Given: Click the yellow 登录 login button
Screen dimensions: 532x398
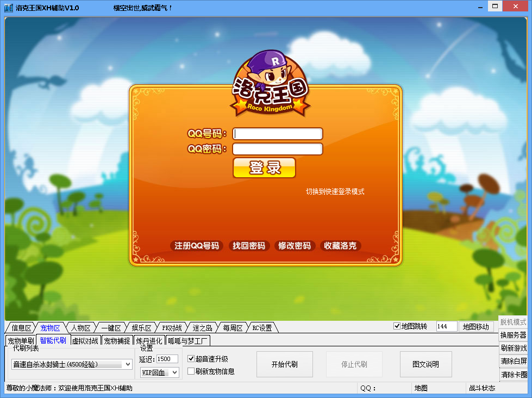Looking at the screenshot, I should (264, 168).
